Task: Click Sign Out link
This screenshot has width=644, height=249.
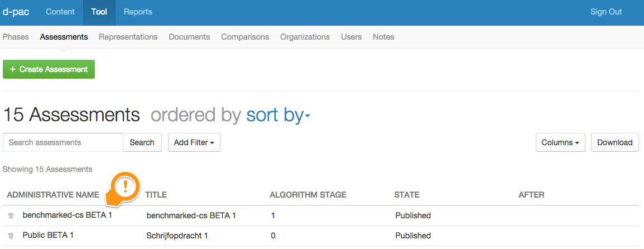Action: click(606, 12)
